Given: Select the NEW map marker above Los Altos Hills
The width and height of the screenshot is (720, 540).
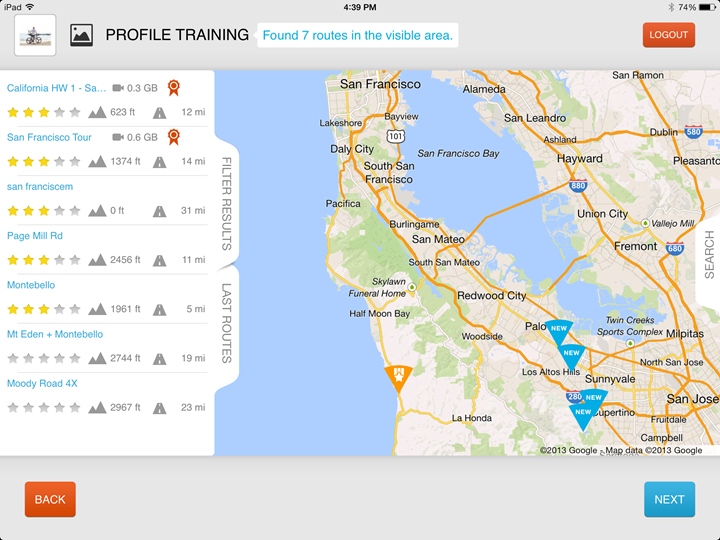Looking at the screenshot, I should pos(571,356).
